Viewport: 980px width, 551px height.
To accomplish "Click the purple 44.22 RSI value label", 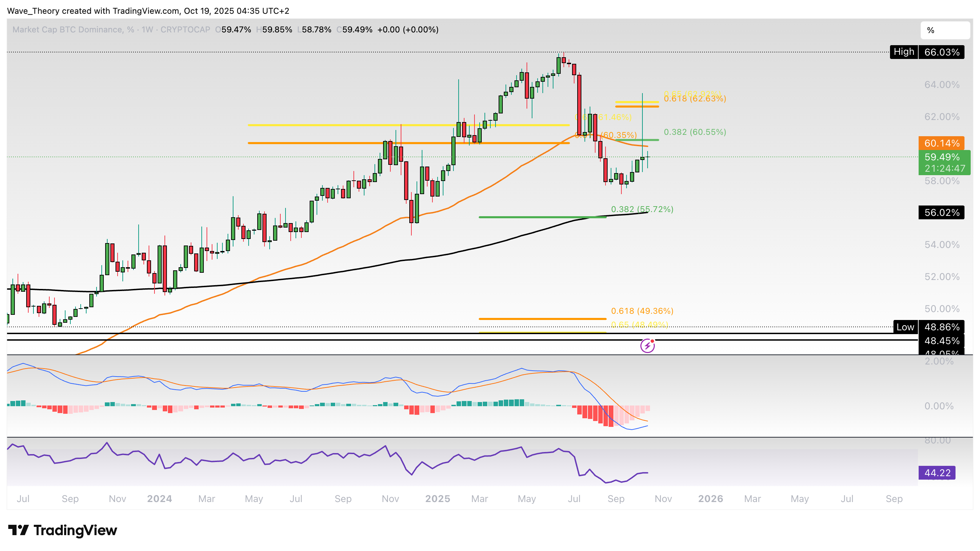I will 937,473.
